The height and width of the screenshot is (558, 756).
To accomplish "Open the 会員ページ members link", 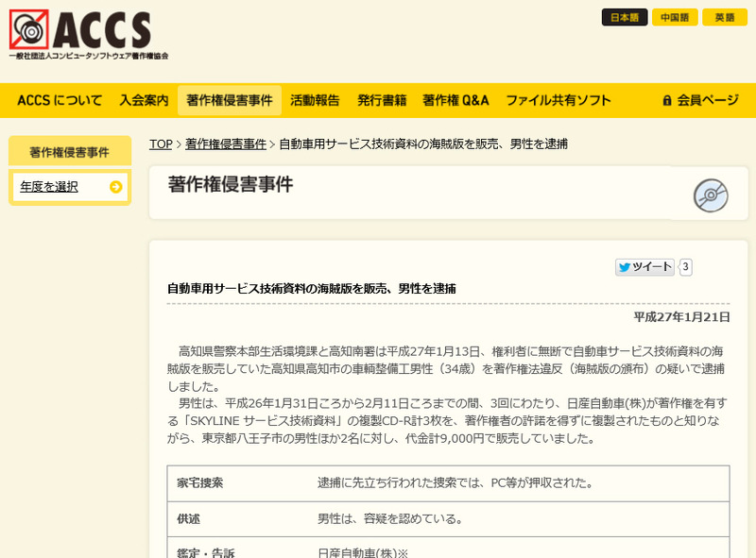I will pos(707,100).
